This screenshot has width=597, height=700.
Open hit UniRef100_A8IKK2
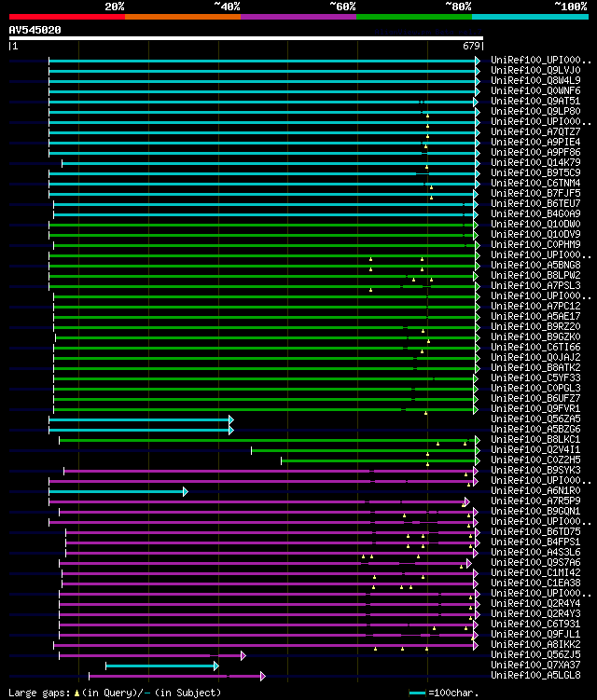click(x=535, y=644)
